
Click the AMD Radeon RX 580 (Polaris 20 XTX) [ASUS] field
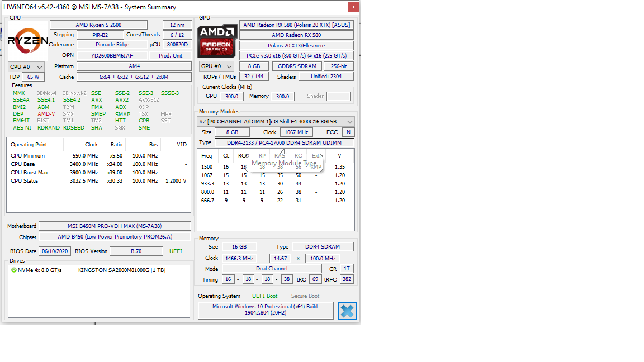click(x=296, y=25)
